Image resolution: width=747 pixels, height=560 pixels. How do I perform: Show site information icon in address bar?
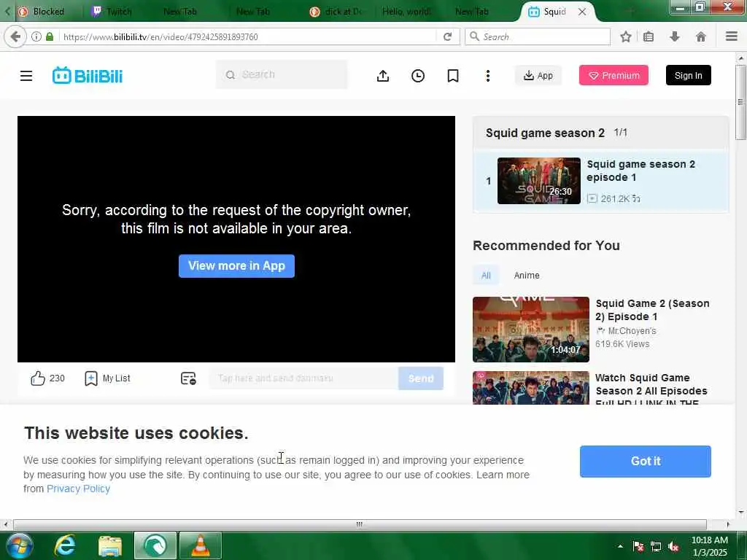pos(36,36)
